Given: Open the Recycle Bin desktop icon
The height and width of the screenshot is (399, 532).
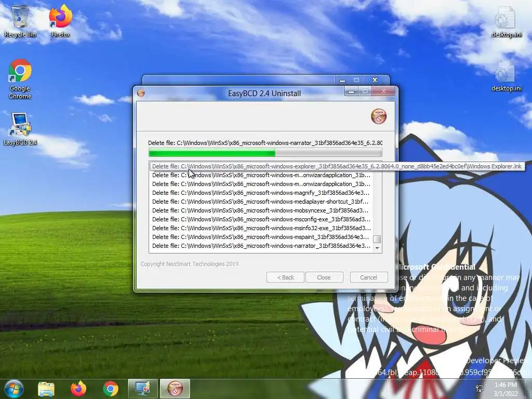Looking at the screenshot, I should click(20, 21).
